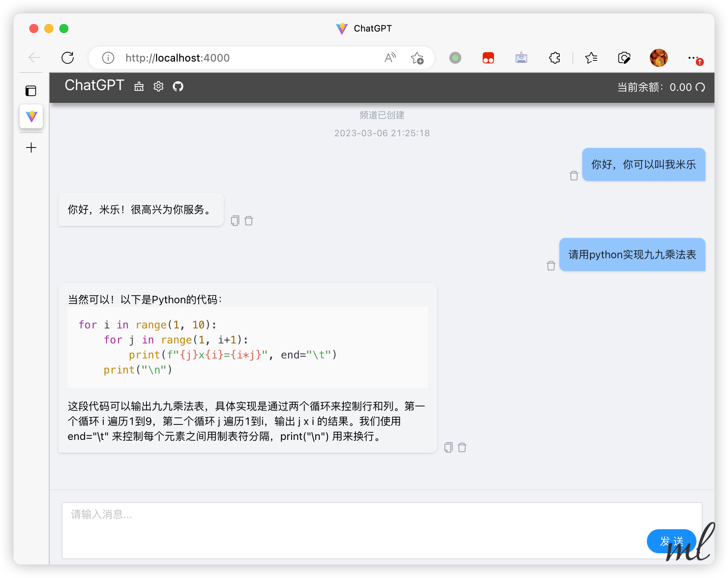
Task: Open the screenshot capture tool icon
Action: pyautogui.click(x=624, y=58)
